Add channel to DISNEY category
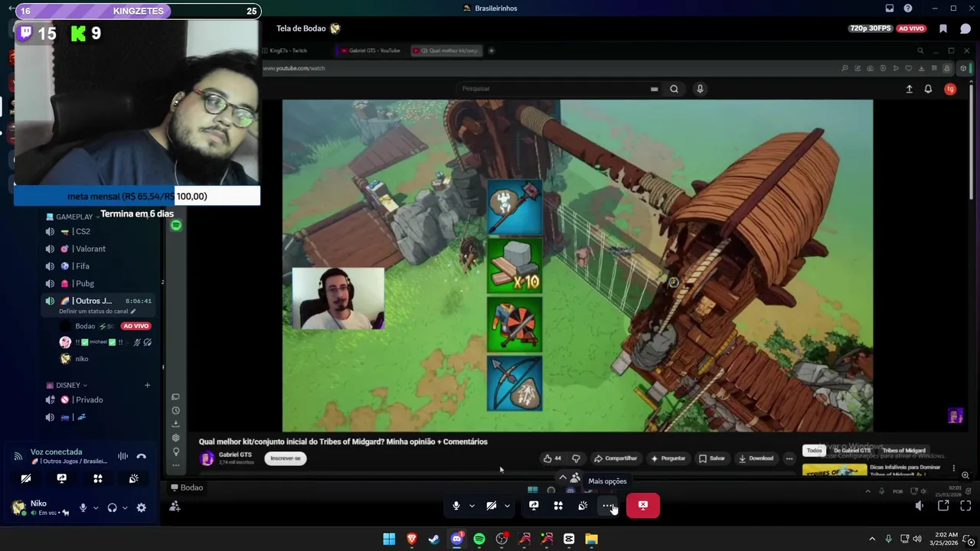The image size is (980, 551). pyautogui.click(x=147, y=385)
